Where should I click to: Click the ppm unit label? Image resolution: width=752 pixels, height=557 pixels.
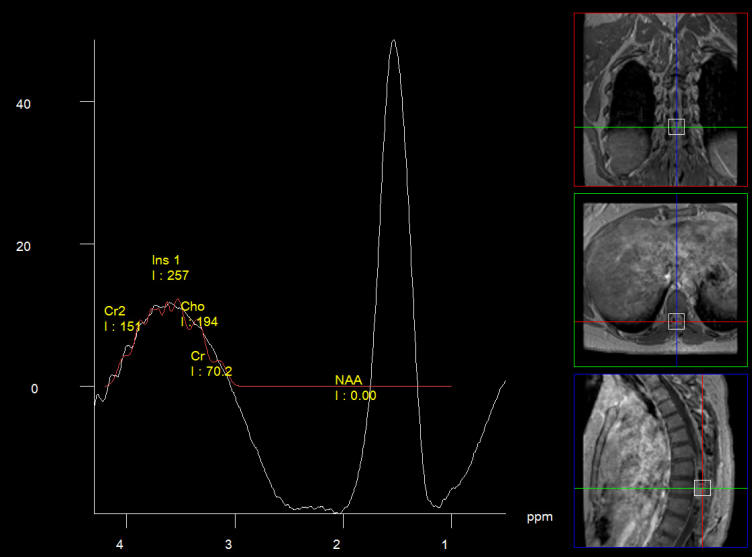[539, 518]
